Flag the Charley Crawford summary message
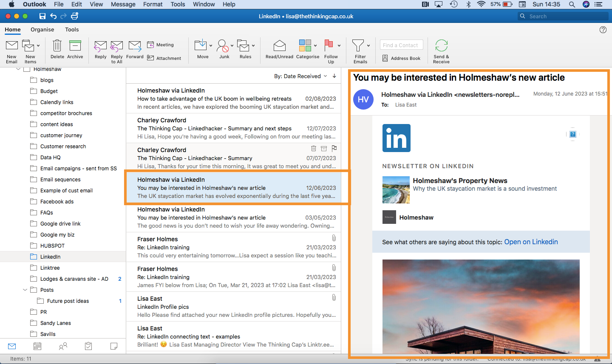This screenshot has height=364, width=612. (x=334, y=148)
